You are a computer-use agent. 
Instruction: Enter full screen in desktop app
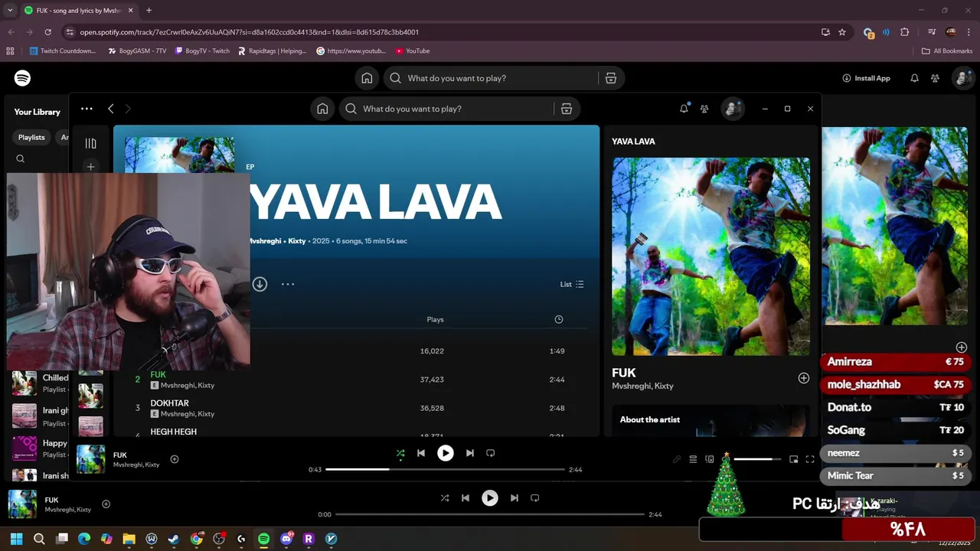810,459
